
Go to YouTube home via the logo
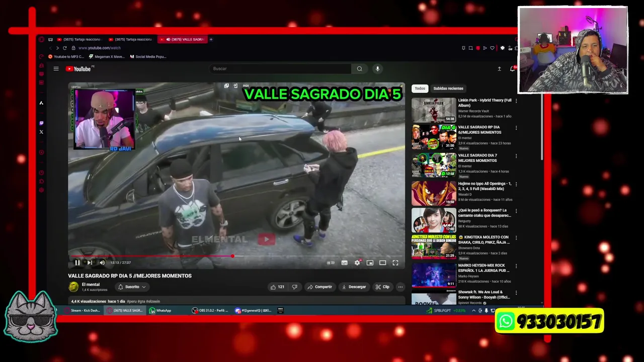tap(79, 69)
